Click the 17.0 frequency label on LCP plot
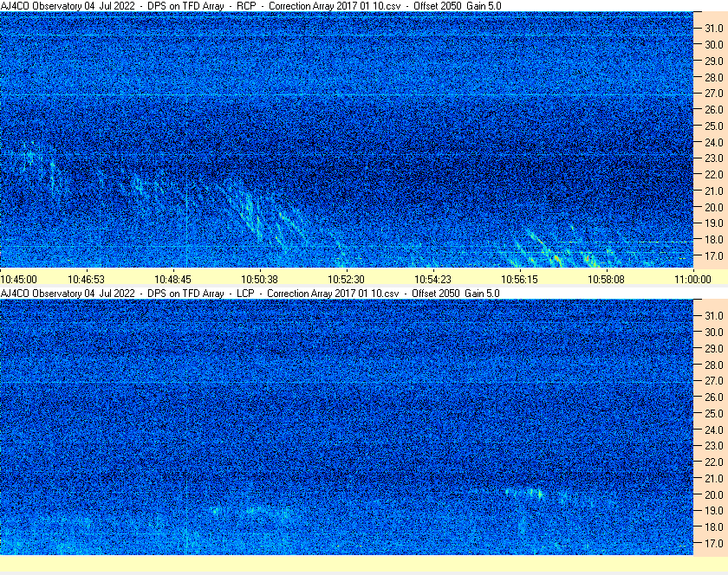The image size is (728, 575). [714, 543]
